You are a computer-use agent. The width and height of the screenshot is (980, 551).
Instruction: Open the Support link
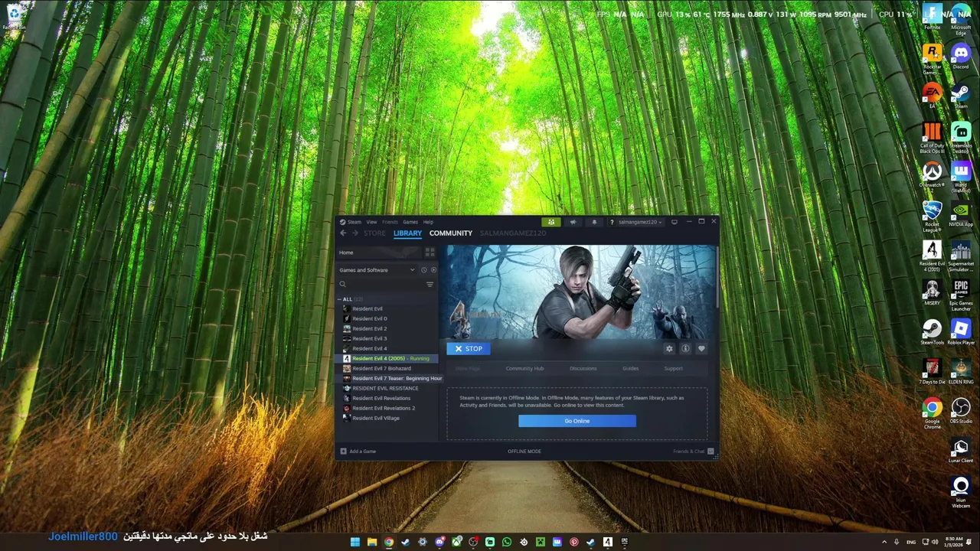pyautogui.click(x=673, y=369)
